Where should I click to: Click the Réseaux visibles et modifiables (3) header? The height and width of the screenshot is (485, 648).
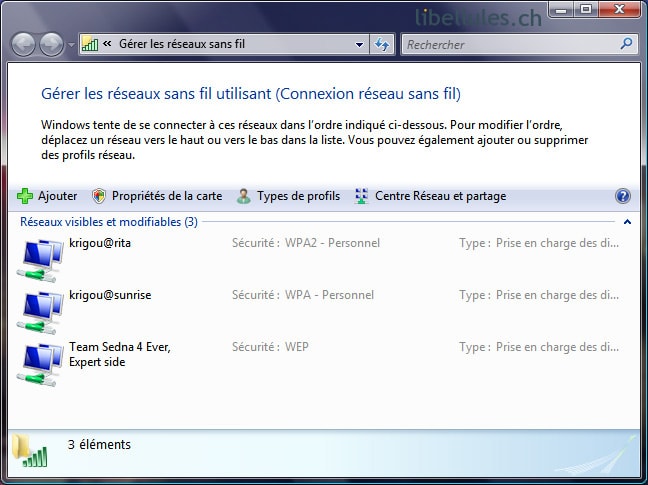109,222
